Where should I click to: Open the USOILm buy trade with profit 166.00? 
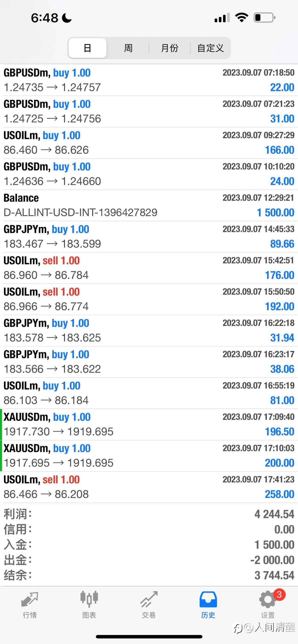[149, 143]
